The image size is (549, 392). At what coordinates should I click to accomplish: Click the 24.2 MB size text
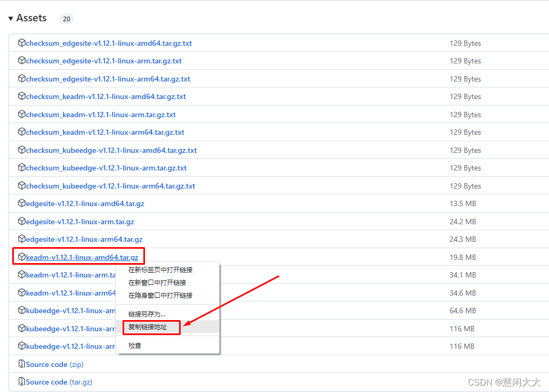point(463,222)
